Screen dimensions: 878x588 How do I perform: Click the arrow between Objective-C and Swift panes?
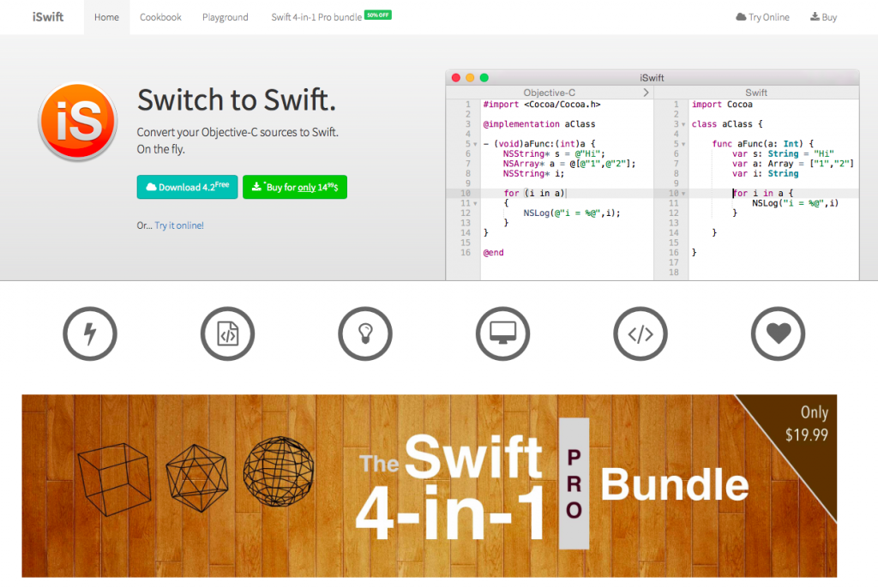[x=645, y=92]
